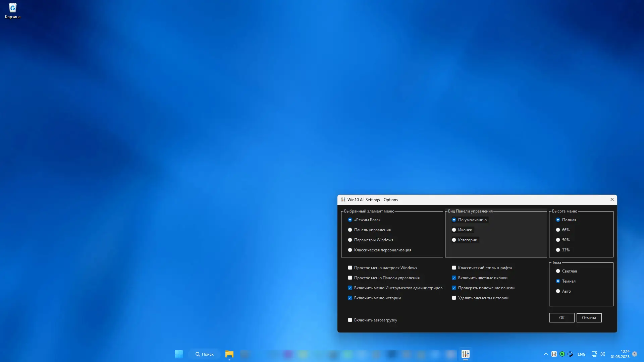
Task: Click the OK button
Action: pyautogui.click(x=561, y=318)
